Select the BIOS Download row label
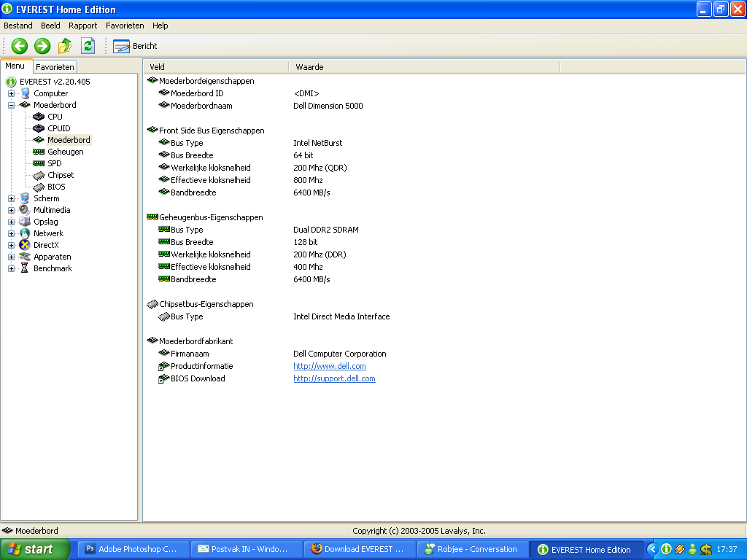 click(x=198, y=378)
